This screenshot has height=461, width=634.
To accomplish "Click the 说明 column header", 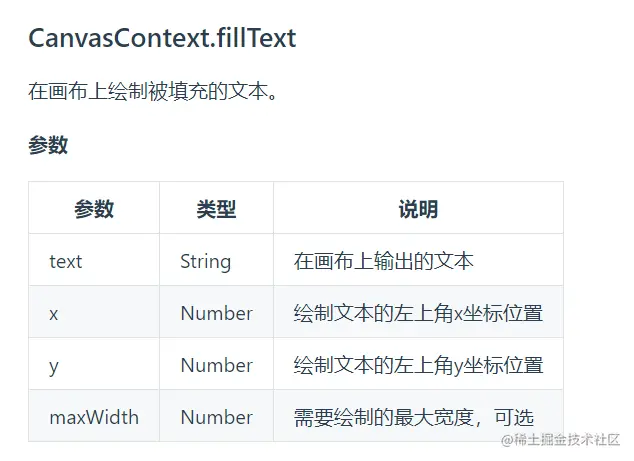I will coord(418,209).
